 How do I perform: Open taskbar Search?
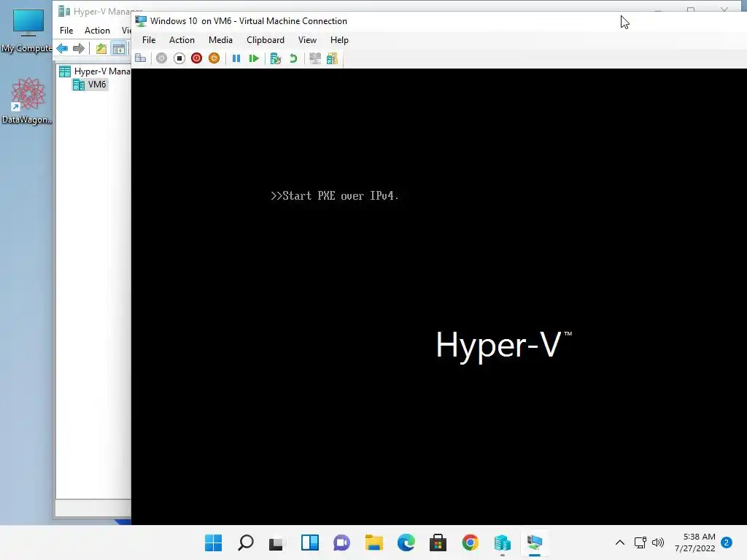tap(246, 542)
